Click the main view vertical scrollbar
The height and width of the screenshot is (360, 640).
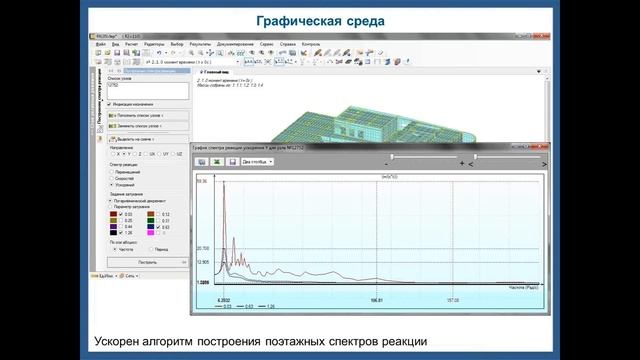click(547, 109)
